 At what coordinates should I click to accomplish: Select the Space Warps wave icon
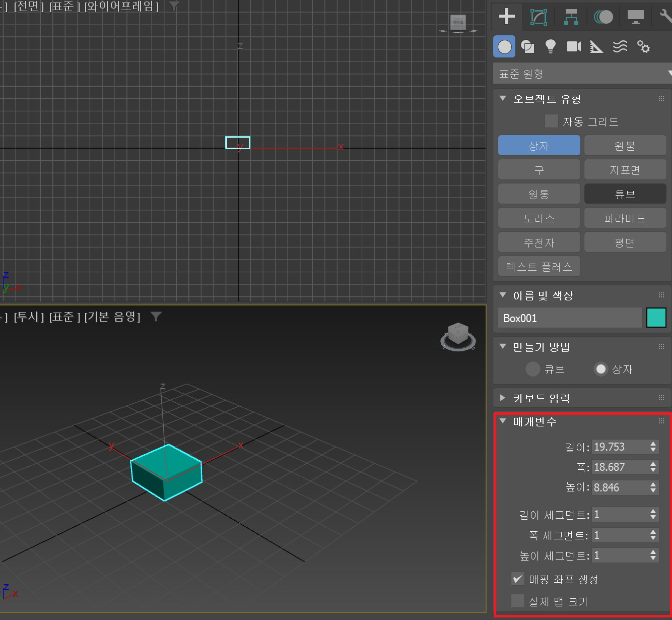[x=620, y=47]
